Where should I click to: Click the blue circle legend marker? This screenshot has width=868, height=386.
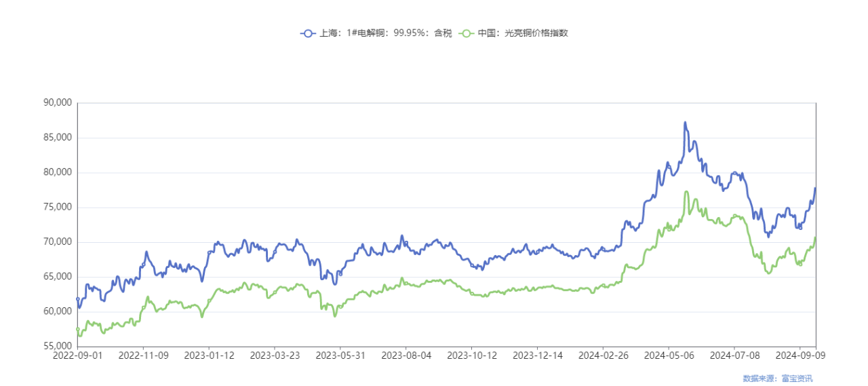[308, 33]
